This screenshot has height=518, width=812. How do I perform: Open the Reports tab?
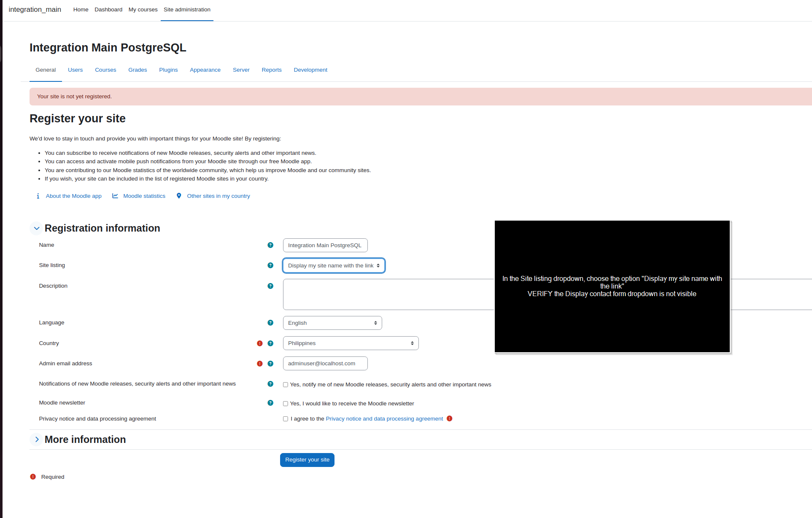(272, 70)
